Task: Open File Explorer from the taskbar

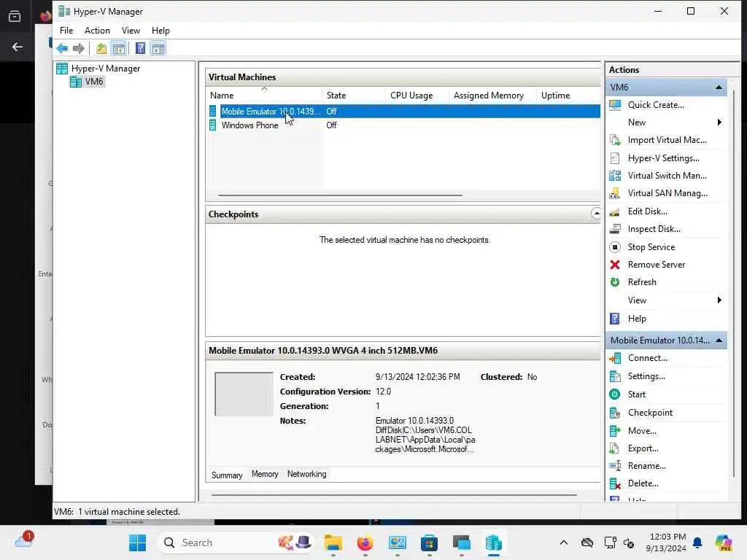Action: (x=333, y=542)
